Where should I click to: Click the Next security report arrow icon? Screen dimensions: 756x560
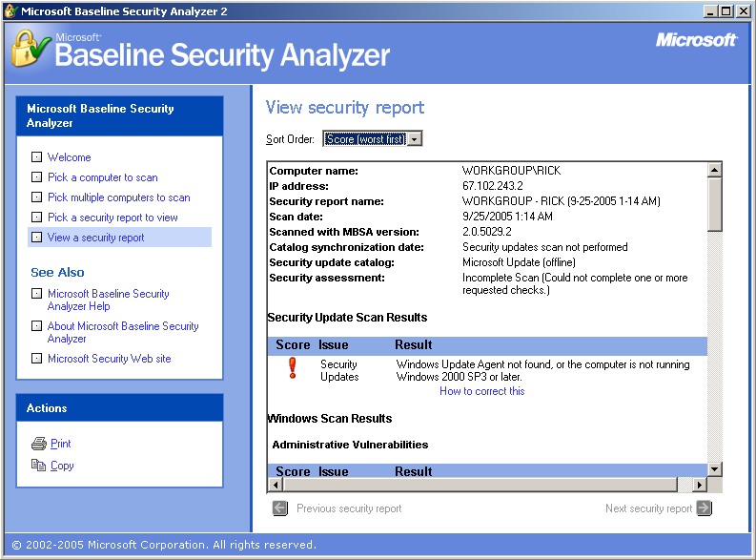pyautogui.click(x=705, y=508)
